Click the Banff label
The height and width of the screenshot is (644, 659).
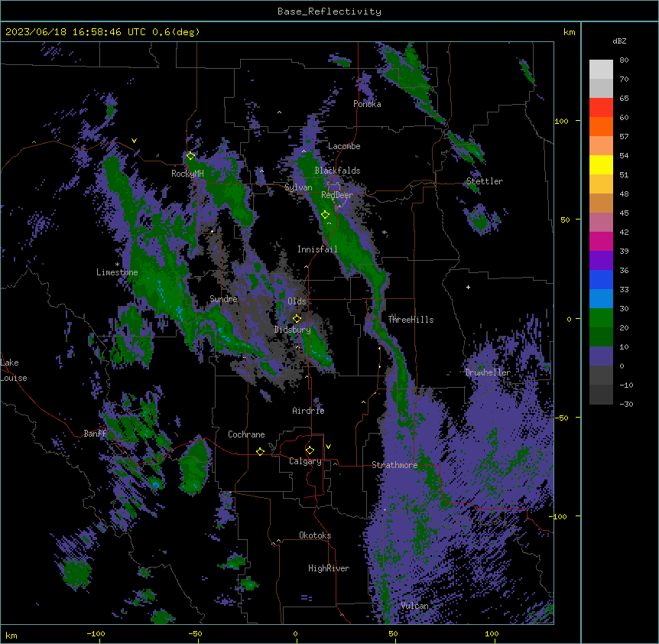point(95,434)
